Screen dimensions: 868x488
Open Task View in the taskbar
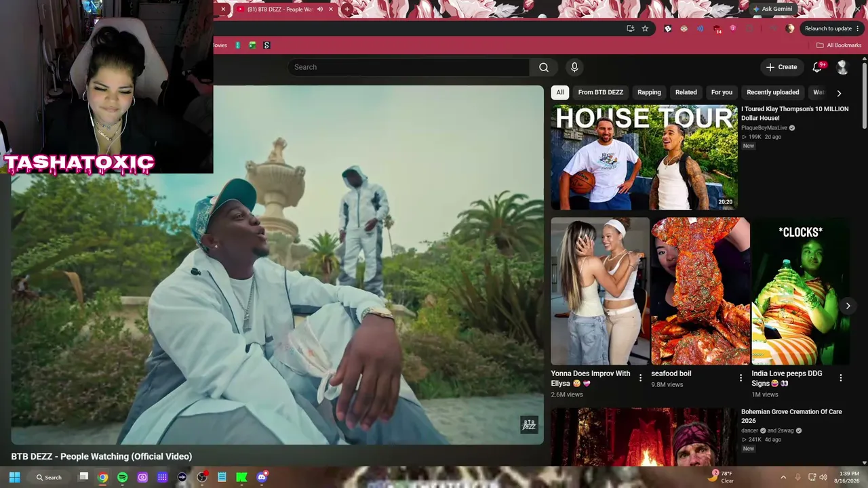point(83,477)
